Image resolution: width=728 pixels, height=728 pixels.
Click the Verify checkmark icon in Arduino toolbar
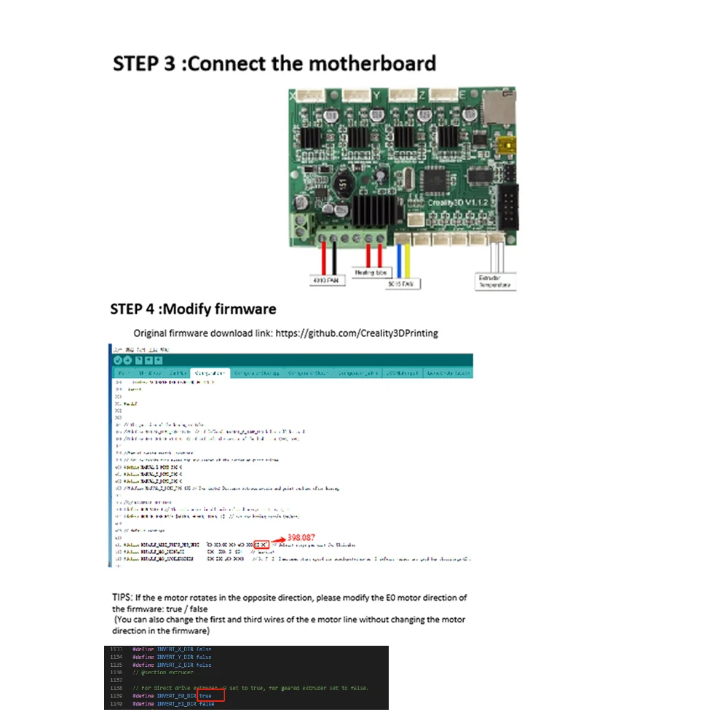[118, 360]
